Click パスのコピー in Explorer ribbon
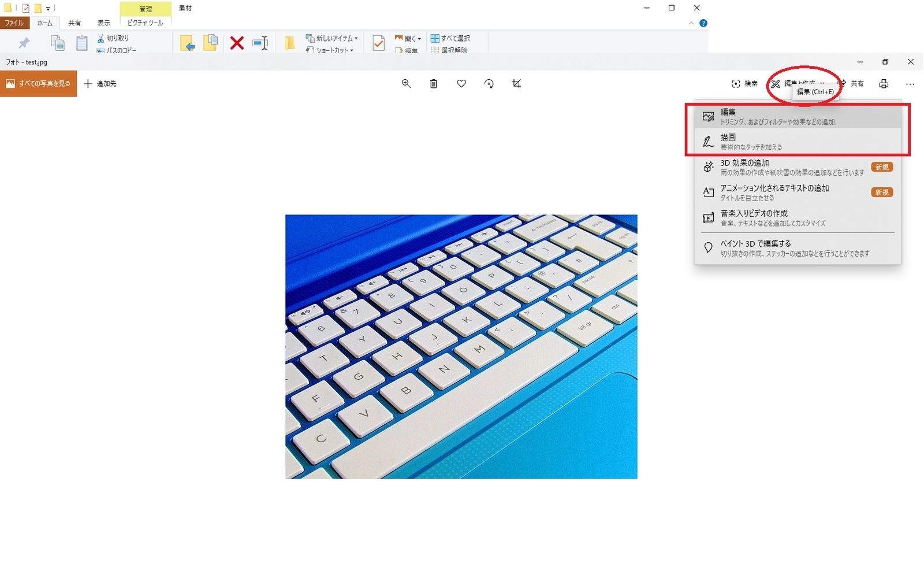The height and width of the screenshot is (578, 924). pyautogui.click(x=117, y=50)
